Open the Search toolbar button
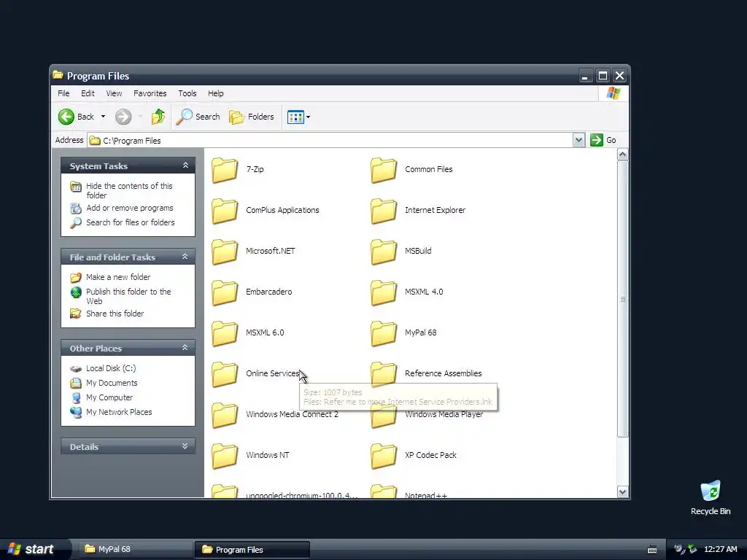The image size is (747, 560). click(x=198, y=117)
